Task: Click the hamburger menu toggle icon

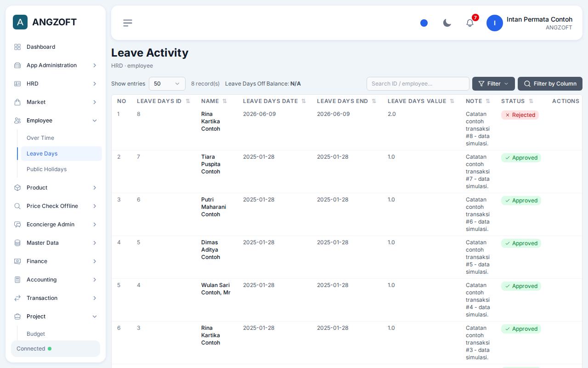Action: (128, 23)
